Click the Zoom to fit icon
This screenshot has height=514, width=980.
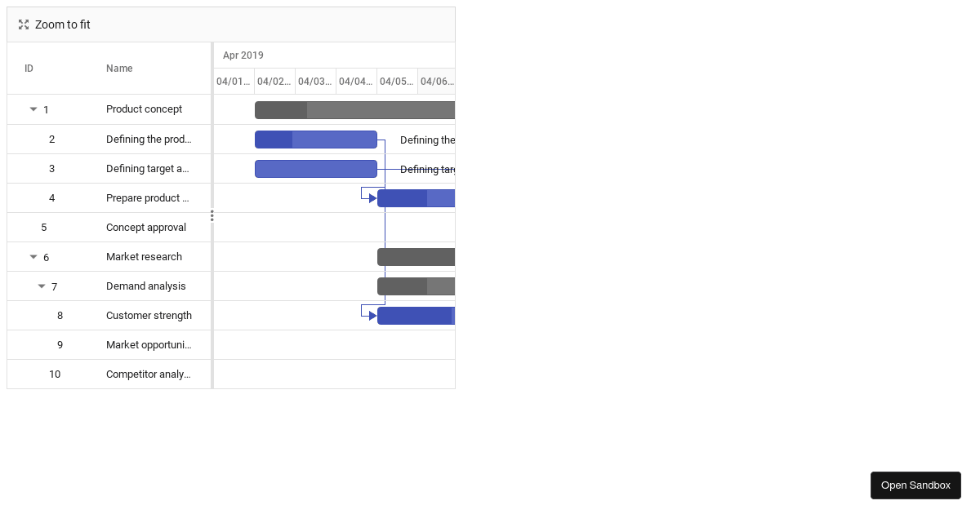(x=24, y=24)
